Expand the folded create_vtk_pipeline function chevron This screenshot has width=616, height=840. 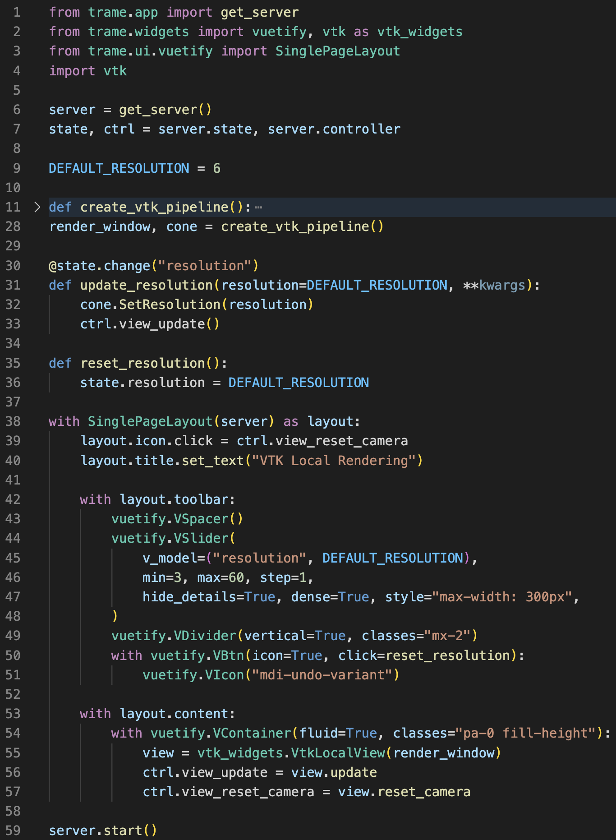(x=37, y=207)
